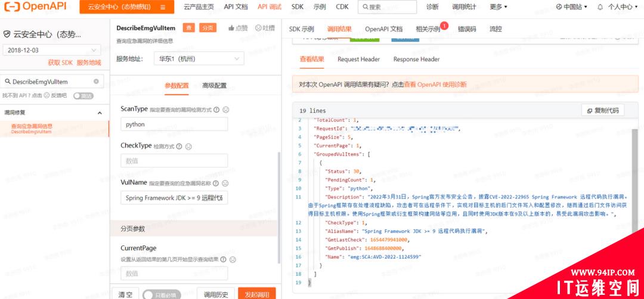Select 查询应急漏洞信息 DescribeEmgVulItem in sidebar
Viewport: 644px width, 299px height.
pyautogui.click(x=55, y=129)
